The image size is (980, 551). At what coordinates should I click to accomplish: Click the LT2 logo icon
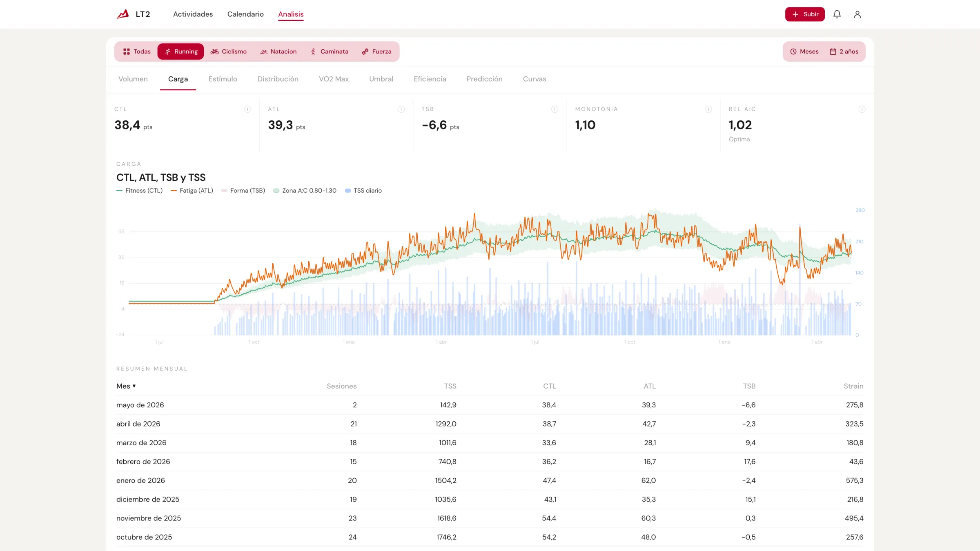[x=122, y=14]
